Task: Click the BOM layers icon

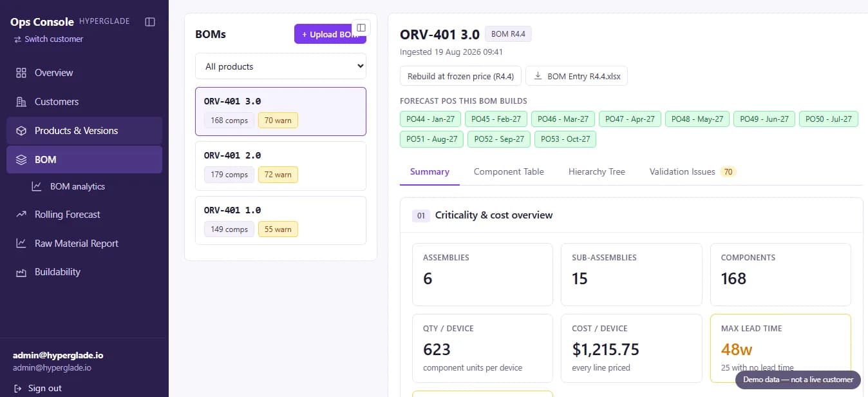Action: point(21,160)
